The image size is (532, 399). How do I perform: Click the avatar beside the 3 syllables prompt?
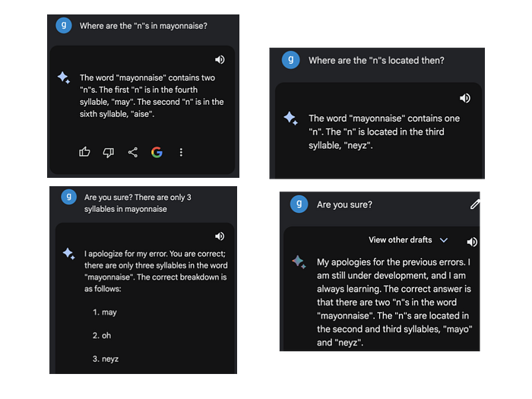(x=68, y=197)
